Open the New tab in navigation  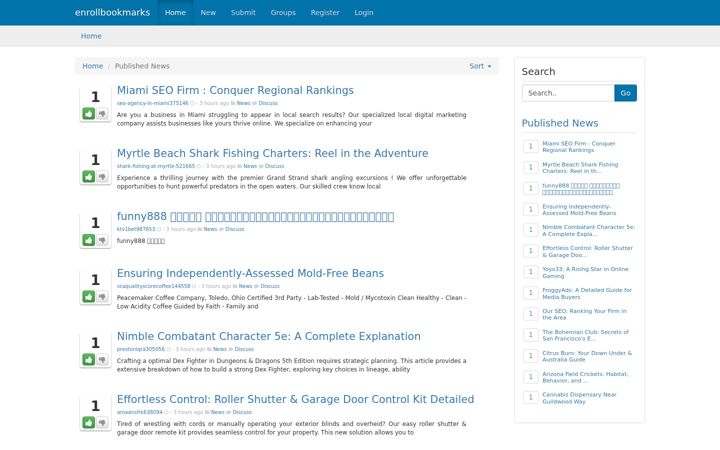click(x=208, y=12)
